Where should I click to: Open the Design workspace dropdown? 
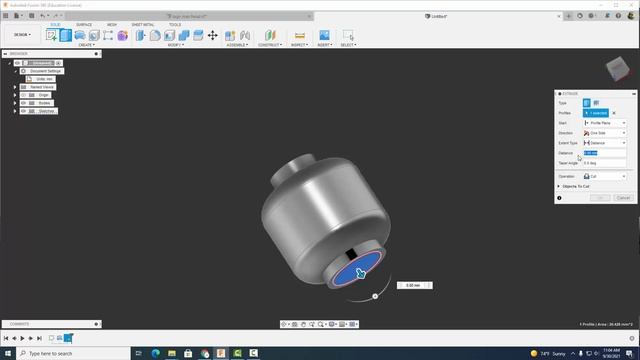click(x=22, y=35)
